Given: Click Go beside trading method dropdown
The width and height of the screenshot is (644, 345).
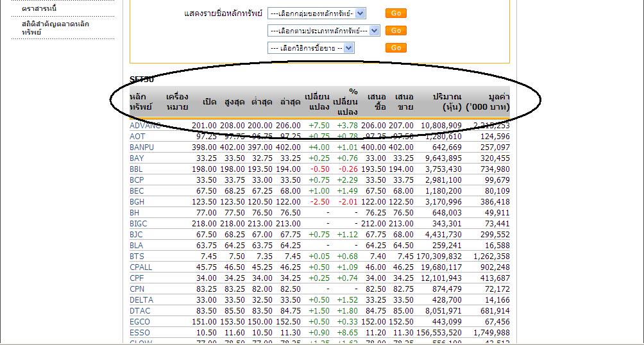Looking at the screenshot, I should [x=396, y=48].
